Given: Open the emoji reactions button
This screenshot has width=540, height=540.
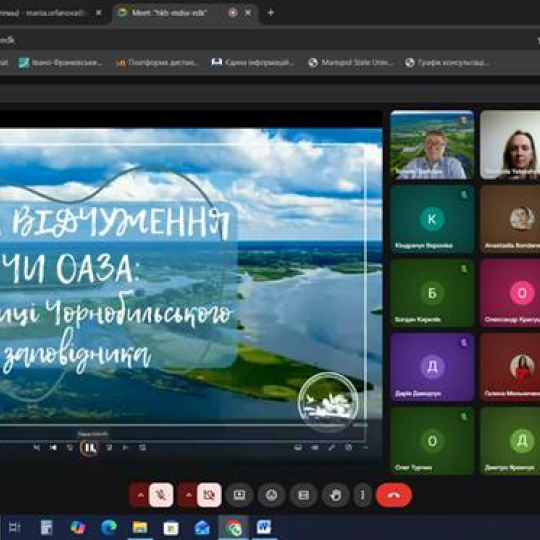Looking at the screenshot, I should 271,495.
